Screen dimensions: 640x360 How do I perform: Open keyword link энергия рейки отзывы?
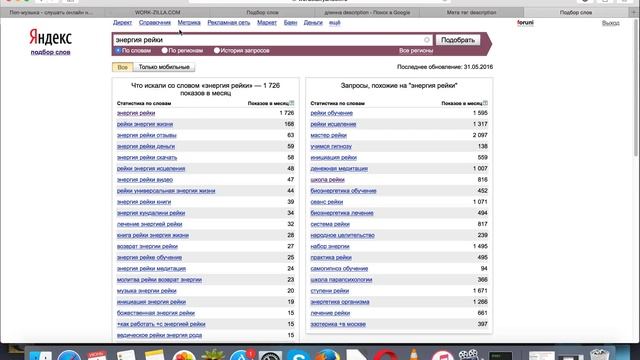tap(147, 135)
